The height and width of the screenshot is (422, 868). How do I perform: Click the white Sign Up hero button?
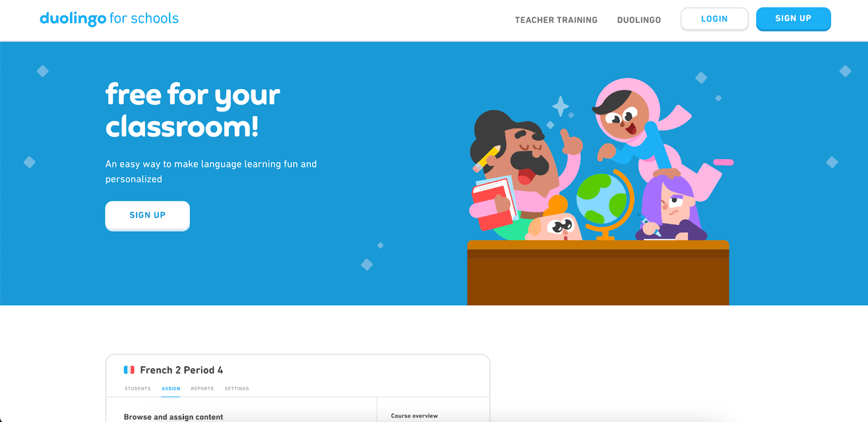(x=148, y=215)
